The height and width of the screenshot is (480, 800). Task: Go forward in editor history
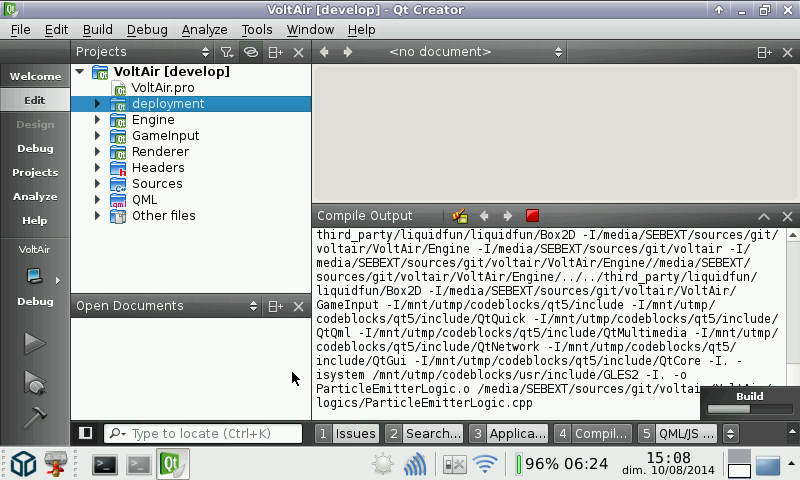tap(347, 52)
